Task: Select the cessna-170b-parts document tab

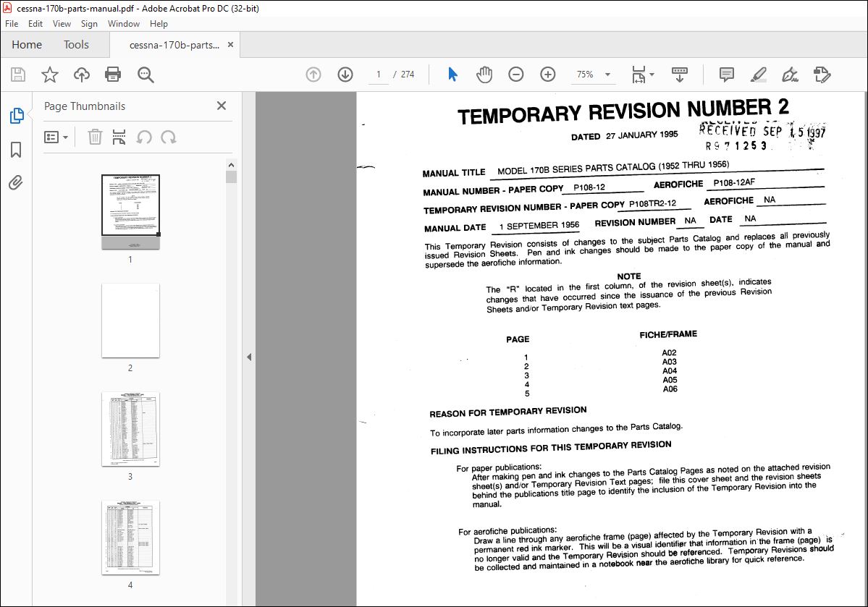Action: (174, 45)
